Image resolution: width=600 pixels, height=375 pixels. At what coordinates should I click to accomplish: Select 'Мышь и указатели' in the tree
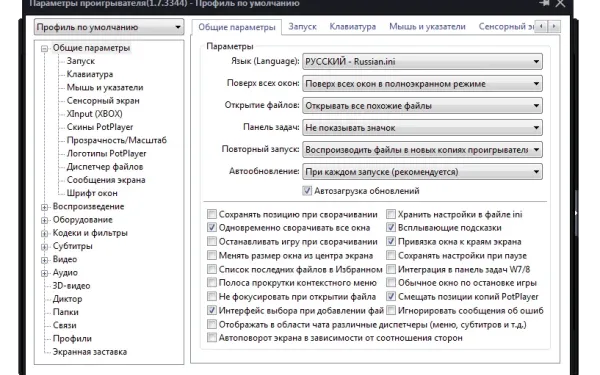click(105, 88)
